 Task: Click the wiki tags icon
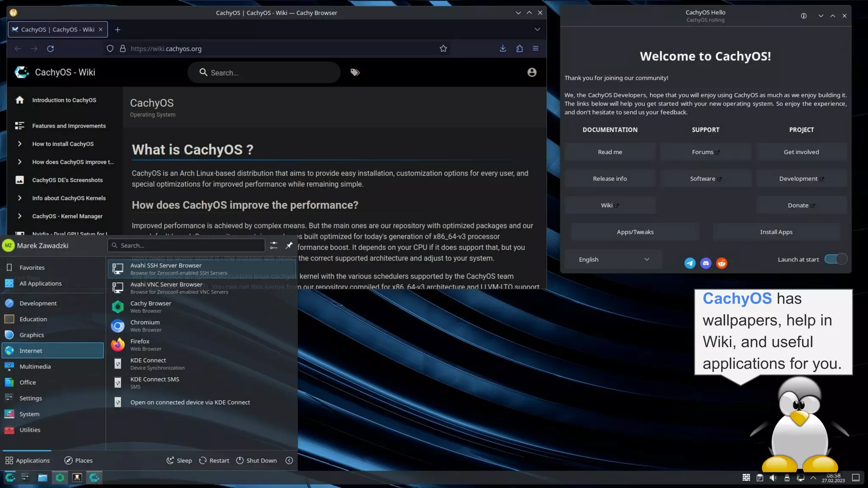pyautogui.click(x=355, y=72)
